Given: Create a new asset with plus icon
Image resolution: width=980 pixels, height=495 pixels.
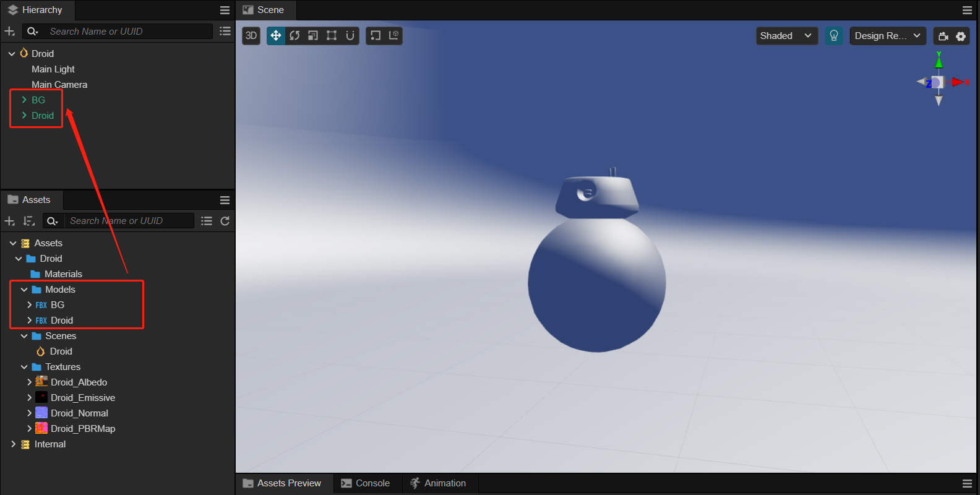Looking at the screenshot, I should (x=10, y=221).
